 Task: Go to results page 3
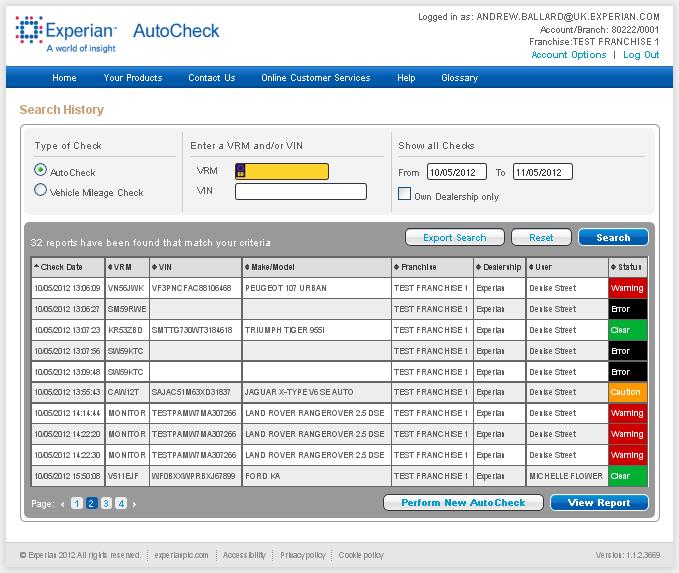click(106, 503)
